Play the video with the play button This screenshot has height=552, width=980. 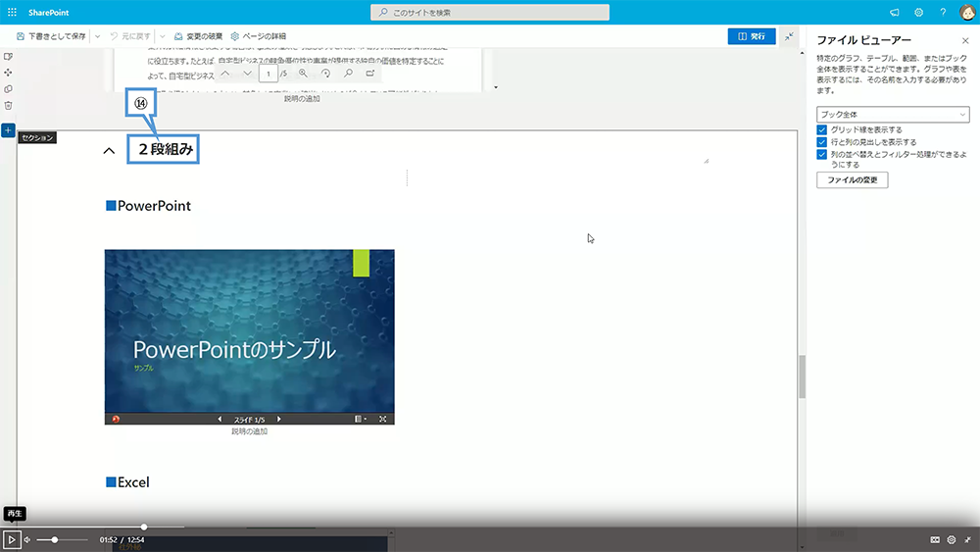(x=11, y=539)
